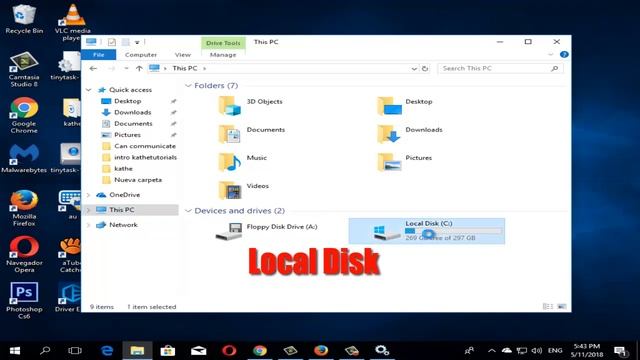
Task: Click the Back navigation arrow
Action: tap(93, 69)
